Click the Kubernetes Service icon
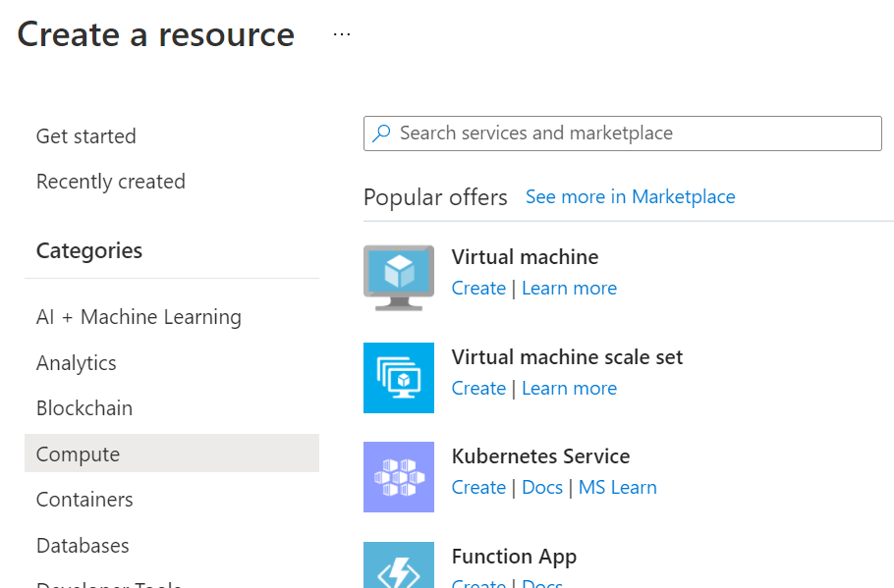Viewport: 894px width, 588px height. click(x=398, y=477)
